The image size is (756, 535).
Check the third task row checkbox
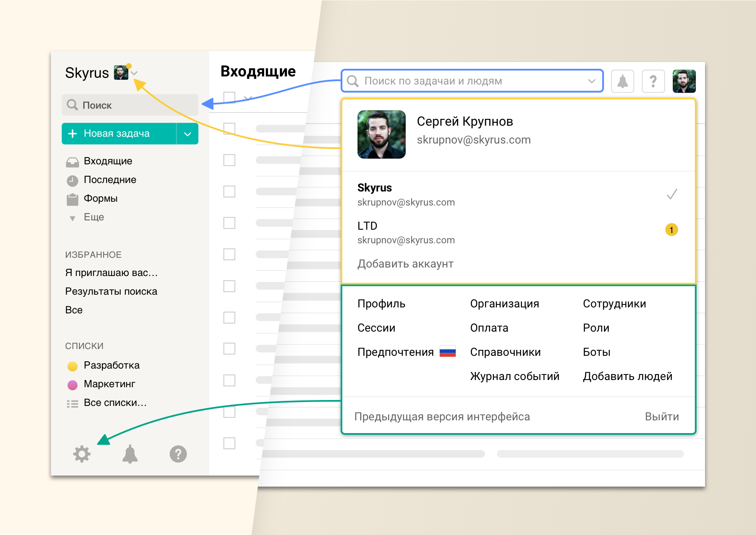click(x=229, y=191)
